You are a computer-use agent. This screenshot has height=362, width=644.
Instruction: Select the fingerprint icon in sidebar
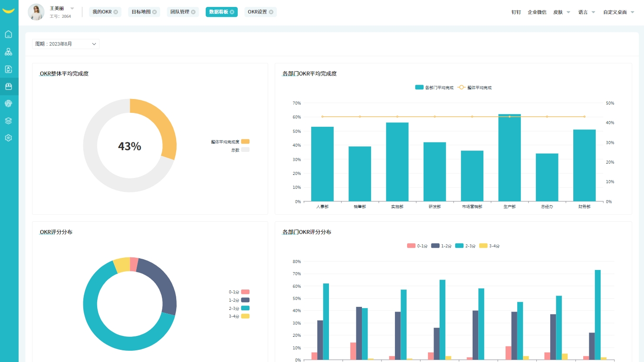[x=8, y=104]
